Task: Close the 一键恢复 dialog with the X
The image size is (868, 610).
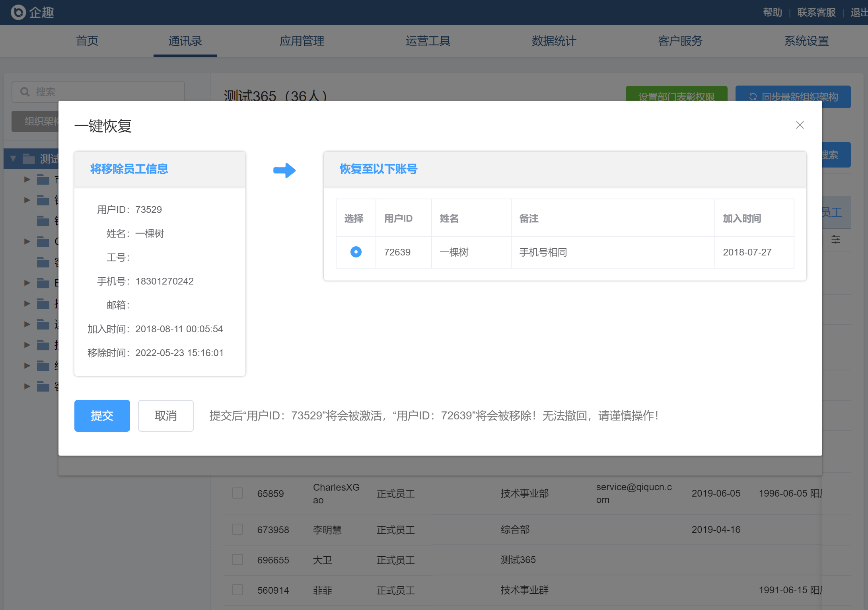Action: [800, 125]
